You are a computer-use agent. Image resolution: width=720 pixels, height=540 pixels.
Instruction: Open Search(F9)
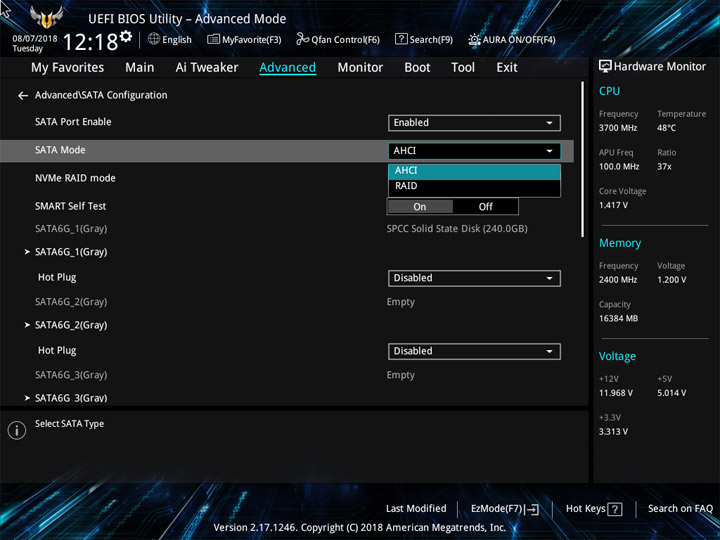pyautogui.click(x=424, y=39)
